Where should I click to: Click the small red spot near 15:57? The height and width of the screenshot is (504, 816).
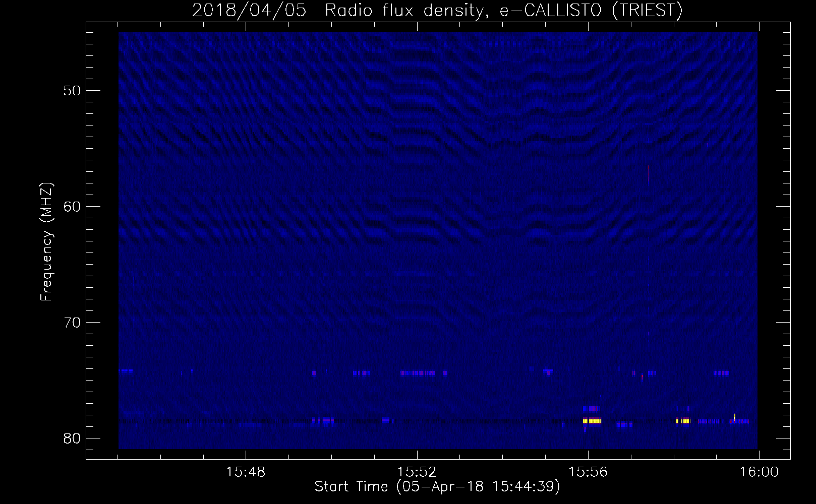tap(642, 377)
